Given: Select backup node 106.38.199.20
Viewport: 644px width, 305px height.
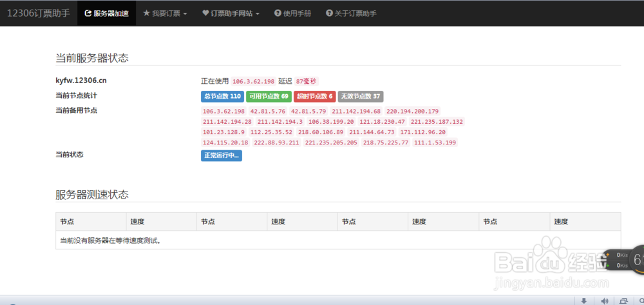Looking at the screenshot, I should coord(331,122).
